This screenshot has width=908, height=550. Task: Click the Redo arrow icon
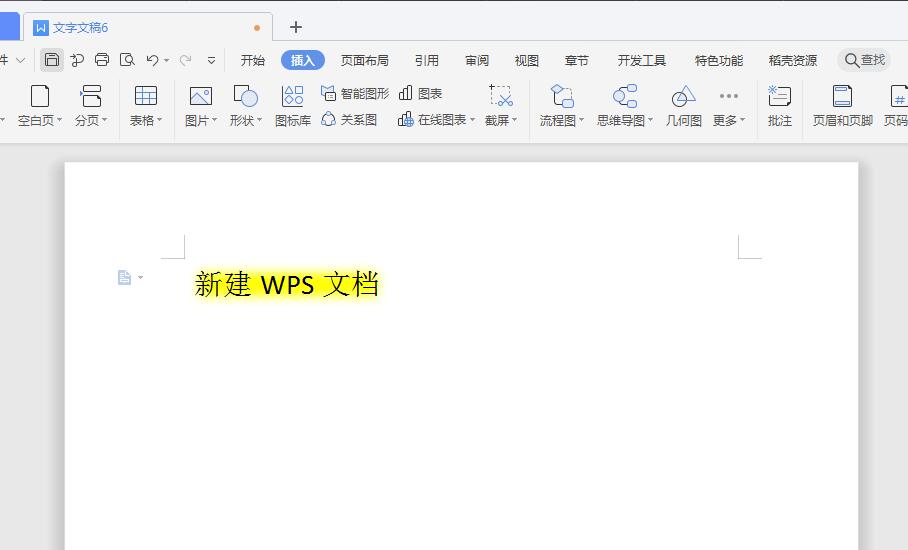185,60
